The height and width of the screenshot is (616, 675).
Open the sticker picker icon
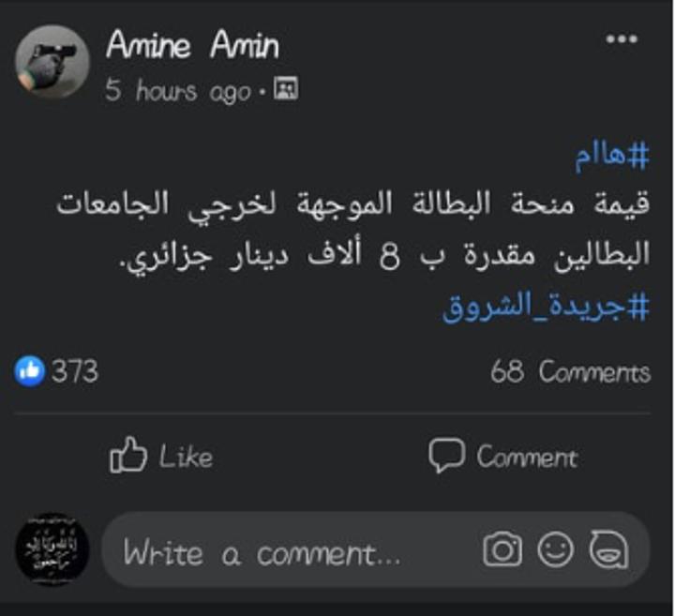(x=608, y=549)
